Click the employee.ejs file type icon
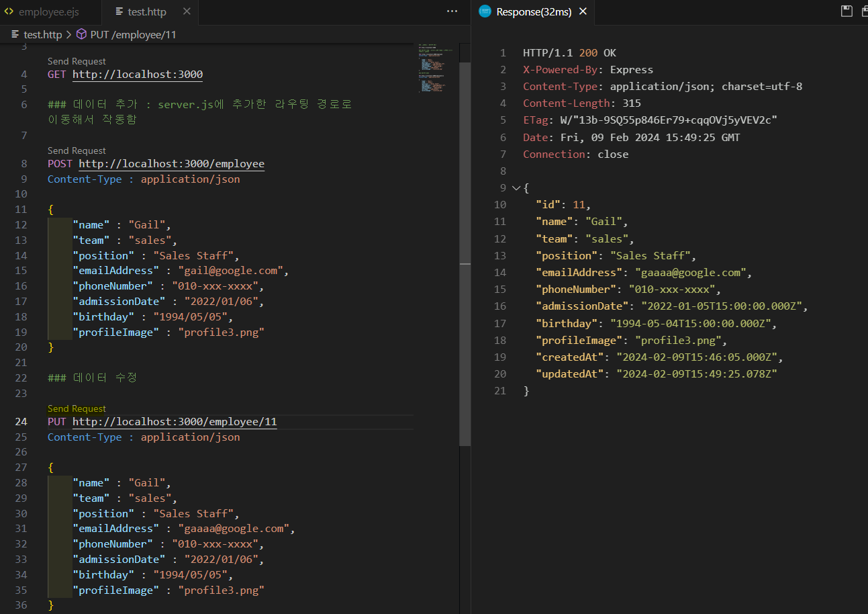This screenshot has height=614, width=868. point(9,12)
